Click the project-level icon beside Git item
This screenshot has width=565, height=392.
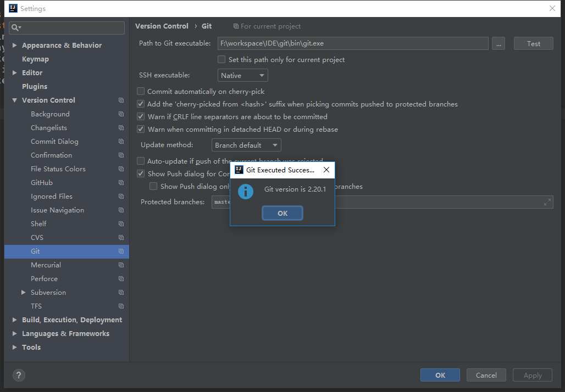(121, 251)
